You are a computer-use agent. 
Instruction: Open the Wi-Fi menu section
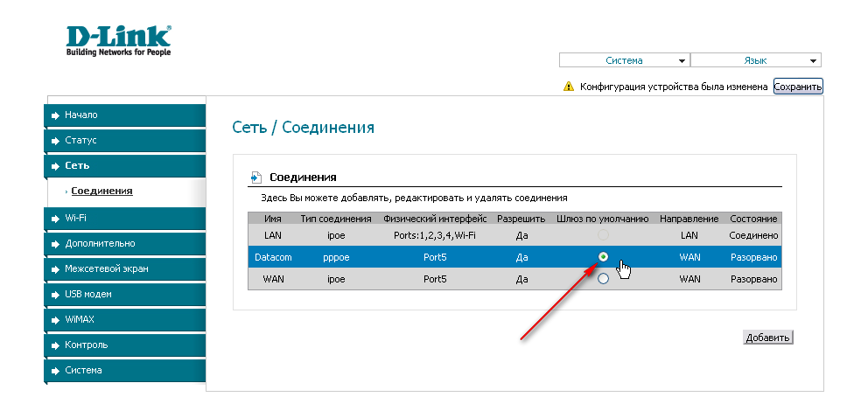pos(124,218)
